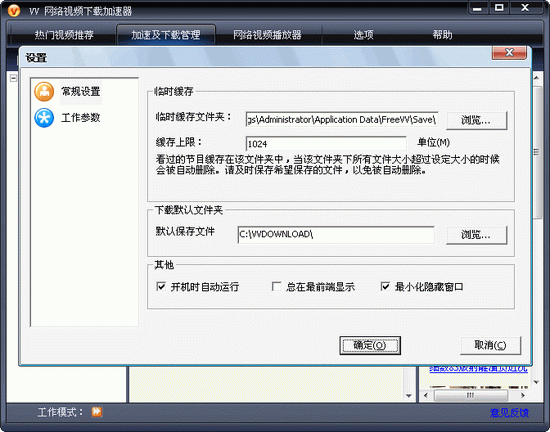550x432 pixels.
Task: Enable the 总在最前端显示 checkbox
Action: point(276,286)
